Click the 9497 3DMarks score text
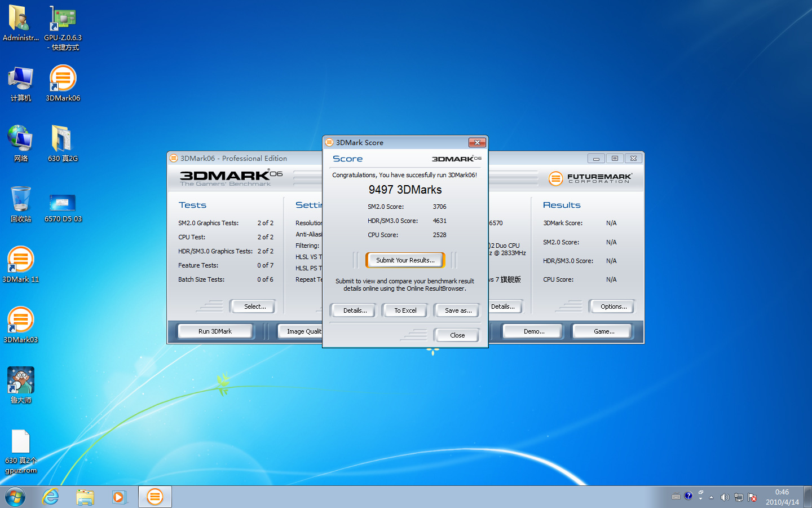 pos(405,190)
